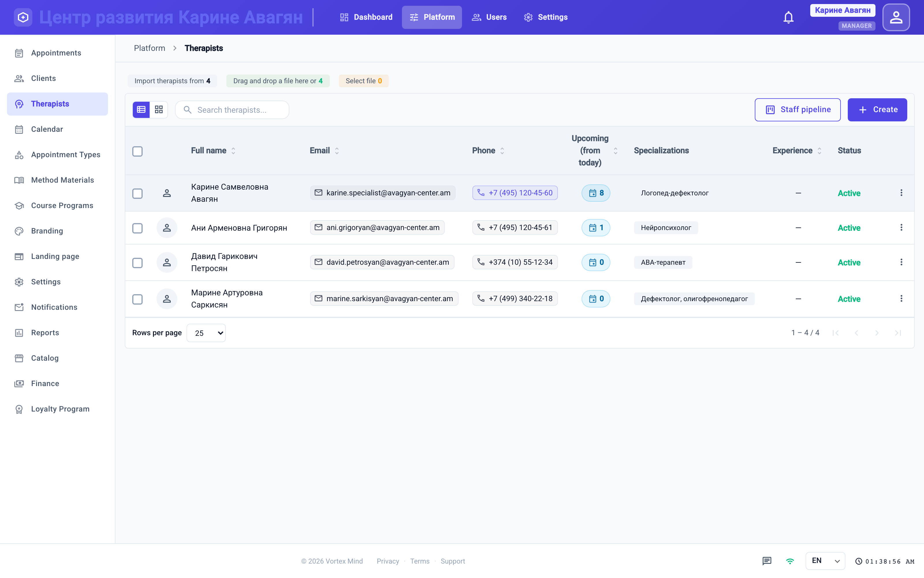Go to first page of results
The image size is (924, 578).
pyautogui.click(x=835, y=333)
